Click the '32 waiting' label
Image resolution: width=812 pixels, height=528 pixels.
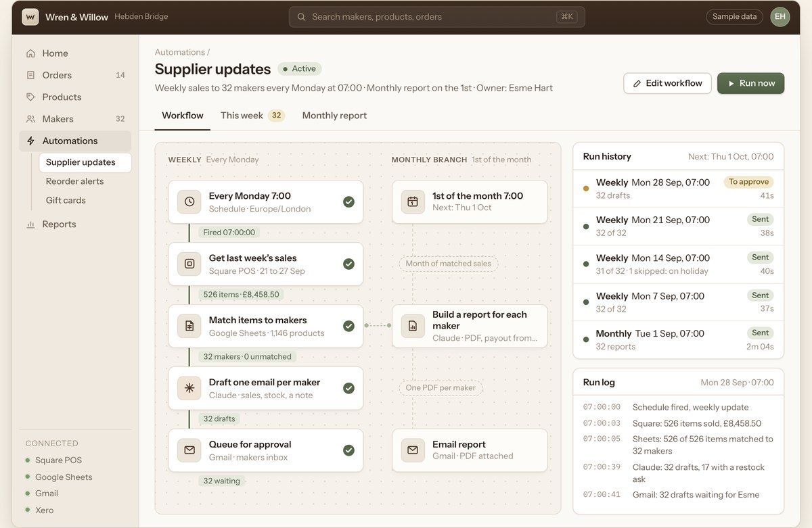pos(222,481)
